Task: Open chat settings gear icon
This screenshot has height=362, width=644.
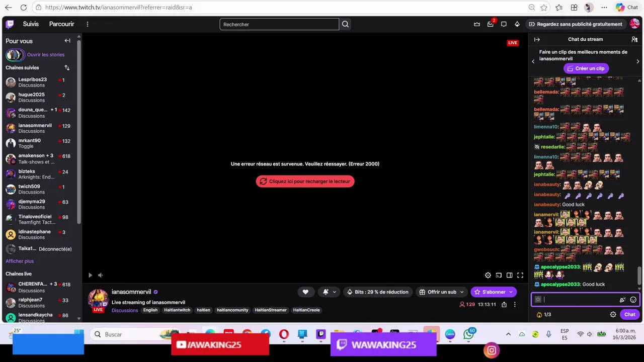Action: point(613,314)
